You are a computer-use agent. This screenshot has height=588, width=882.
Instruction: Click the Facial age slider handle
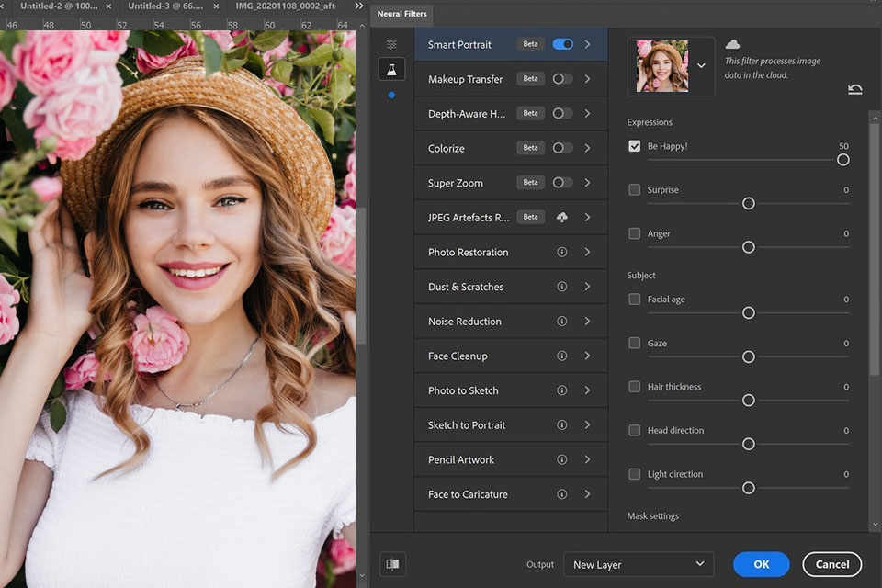pyautogui.click(x=748, y=313)
